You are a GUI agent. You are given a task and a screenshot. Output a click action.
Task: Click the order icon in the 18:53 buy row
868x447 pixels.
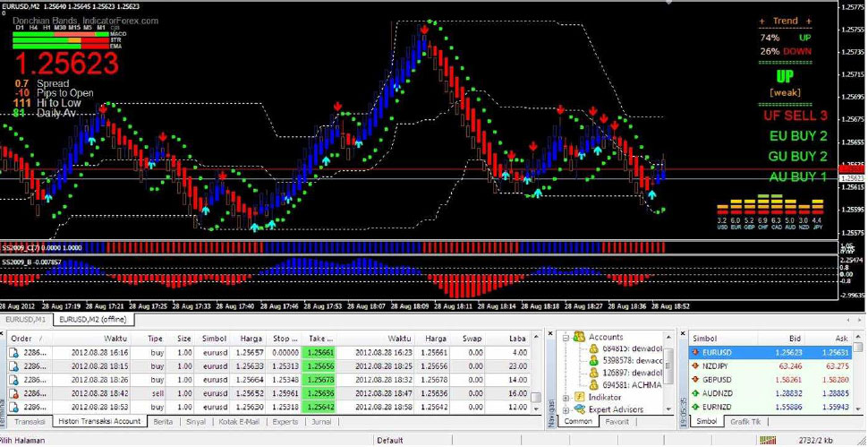click(x=13, y=407)
